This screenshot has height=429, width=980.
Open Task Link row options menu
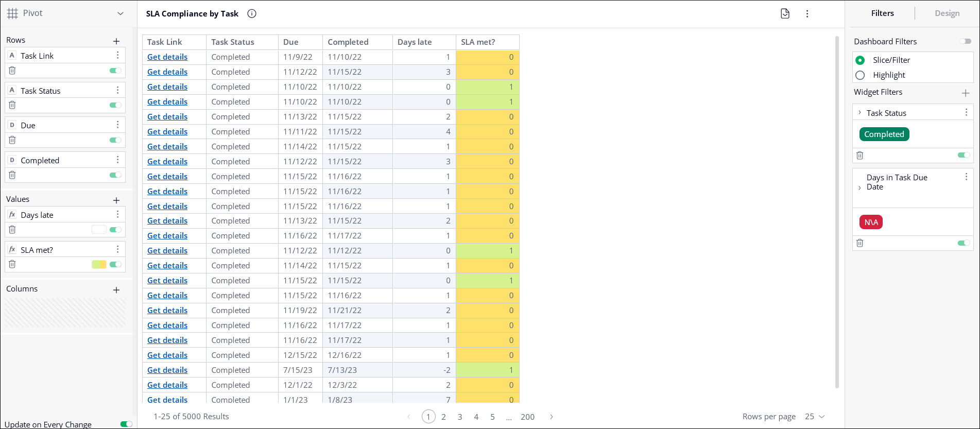coord(118,55)
